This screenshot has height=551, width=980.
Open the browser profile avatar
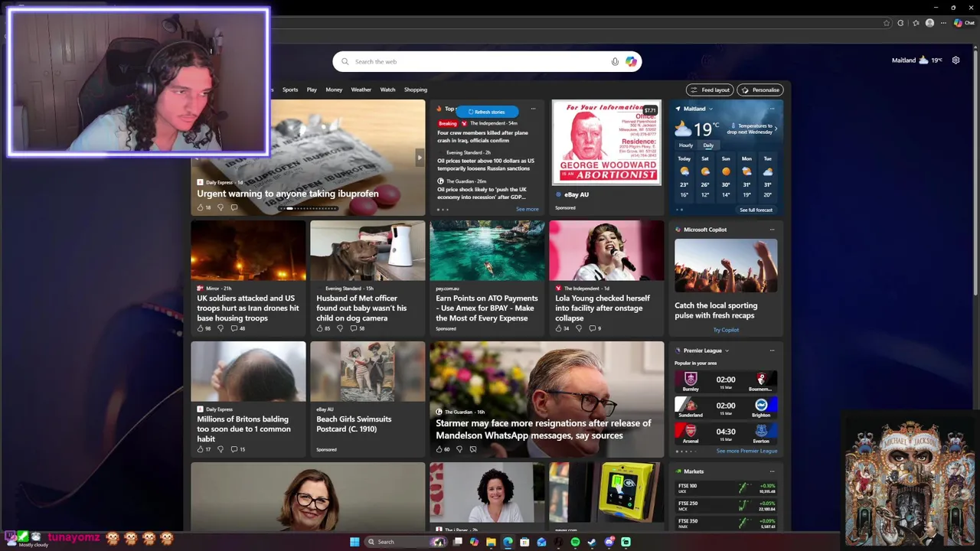tap(929, 23)
